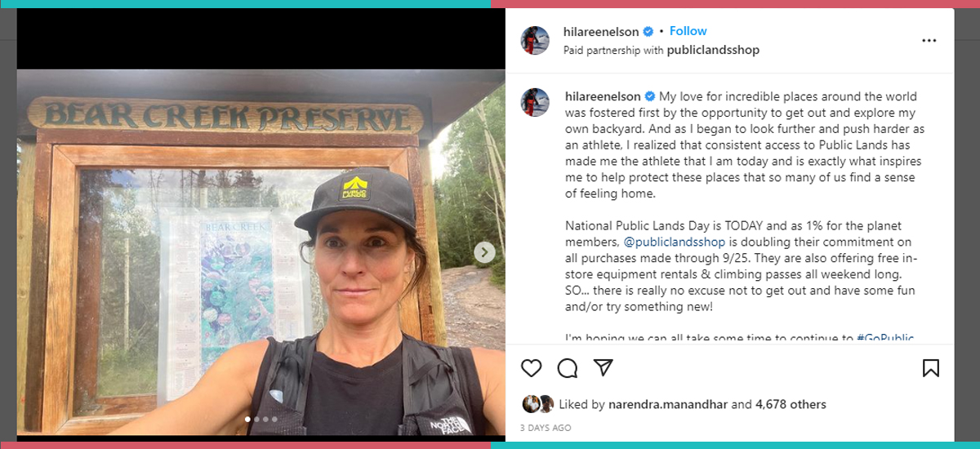
Task: Click the liker avatars beside Liked by
Action: [x=537, y=403]
